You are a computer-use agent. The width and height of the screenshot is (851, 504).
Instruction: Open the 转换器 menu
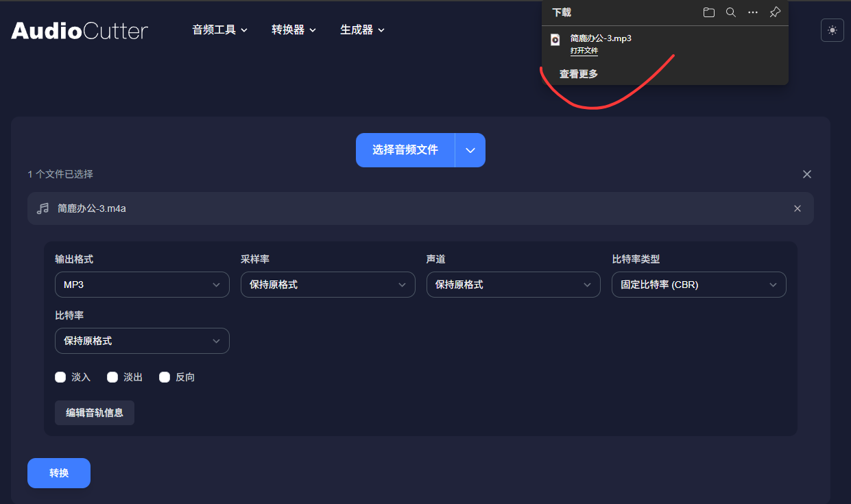tap(294, 30)
